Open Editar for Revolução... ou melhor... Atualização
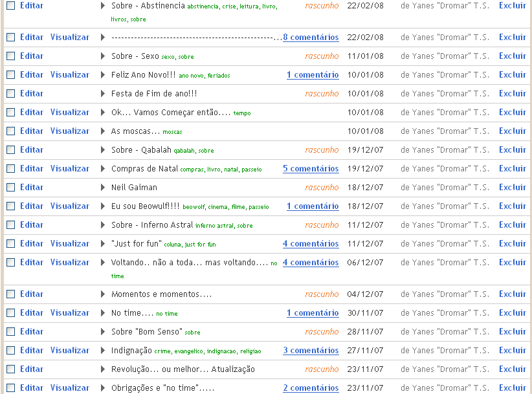 (x=32, y=369)
